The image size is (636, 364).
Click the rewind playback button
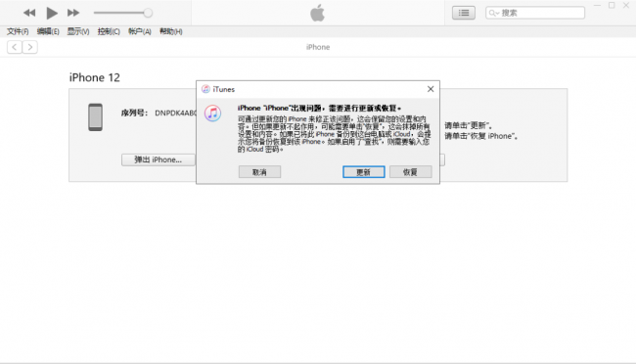tap(29, 13)
